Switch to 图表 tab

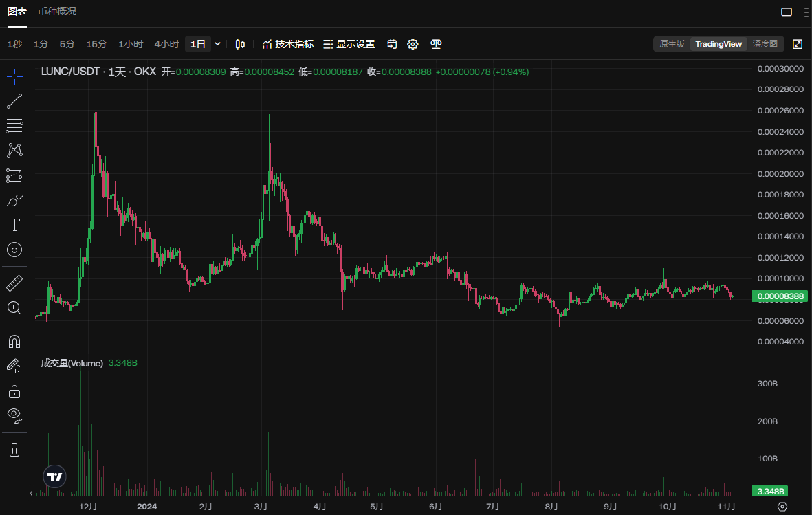(17, 11)
